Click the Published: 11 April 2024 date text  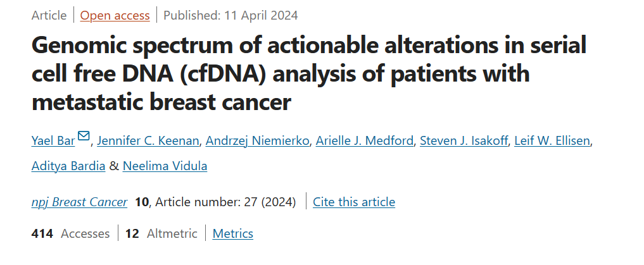click(231, 16)
